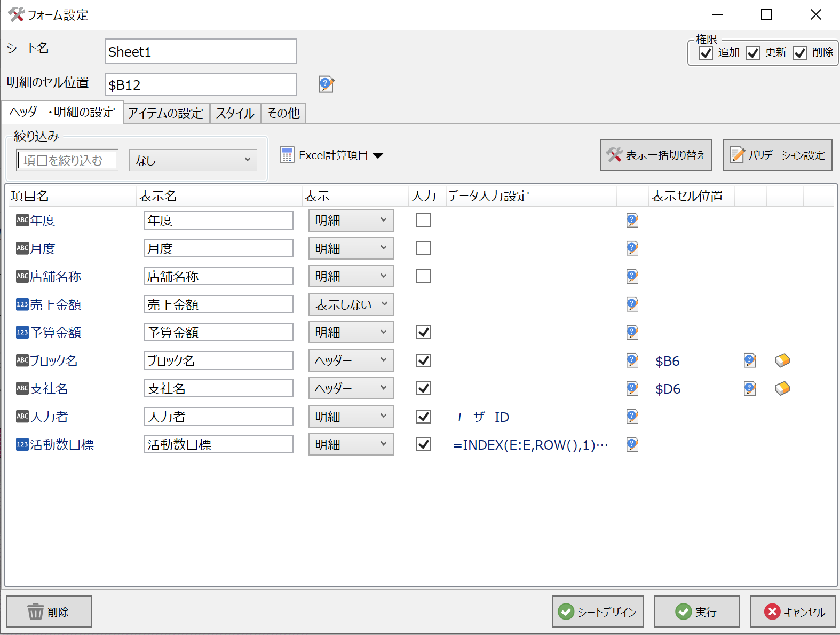Click the 明細のセル位置 field containing $B12
Screen dimensions: 840x635
201,84
